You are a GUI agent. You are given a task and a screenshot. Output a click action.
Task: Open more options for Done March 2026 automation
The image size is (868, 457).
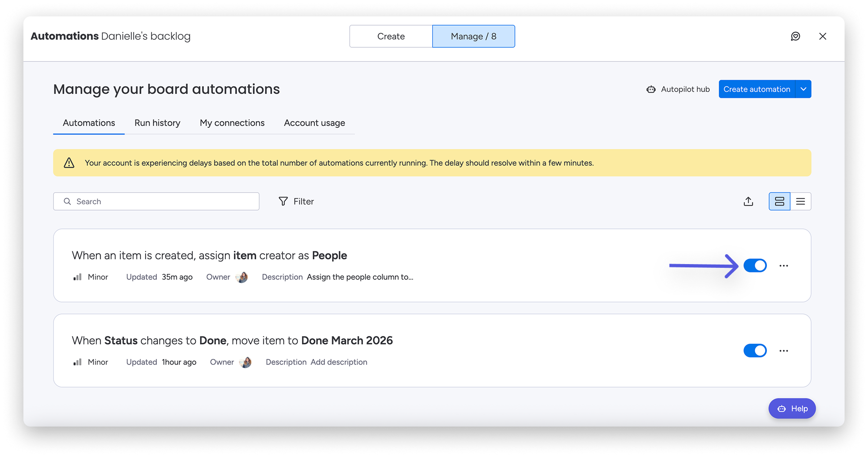[x=784, y=351]
